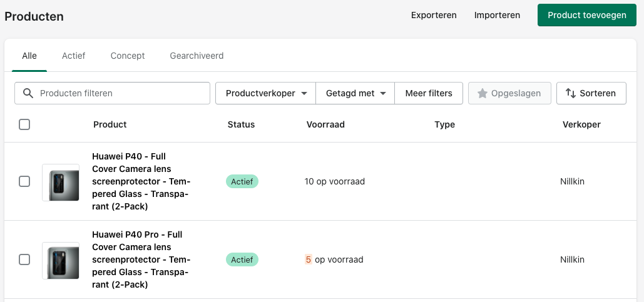Click the sort arrows icon

(571, 93)
